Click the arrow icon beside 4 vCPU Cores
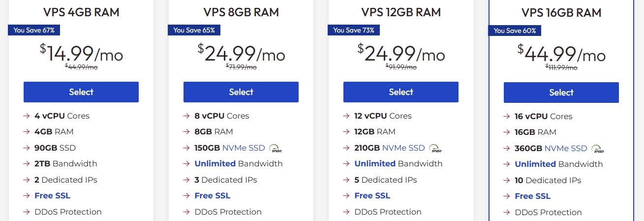This screenshot has width=644, height=221. [x=26, y=116]
